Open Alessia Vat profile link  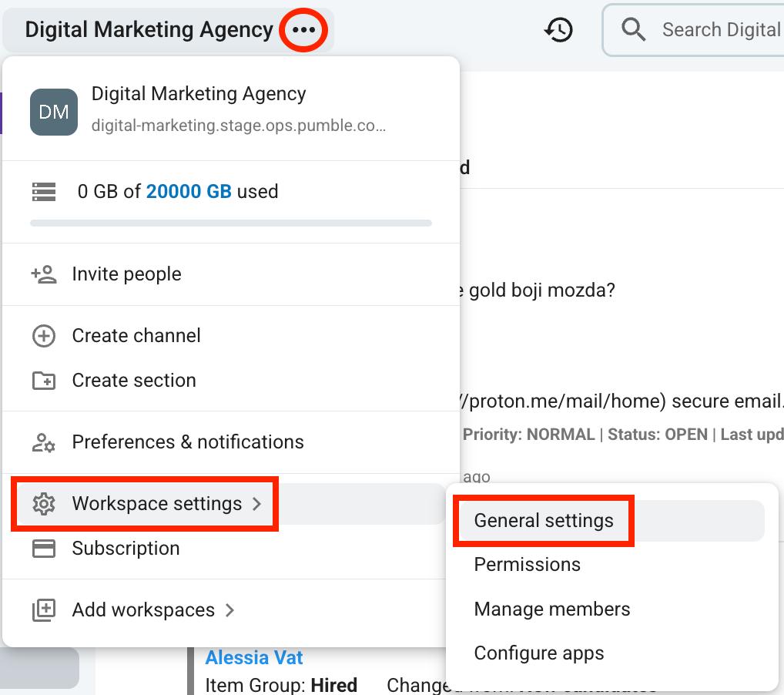(254, 658)
